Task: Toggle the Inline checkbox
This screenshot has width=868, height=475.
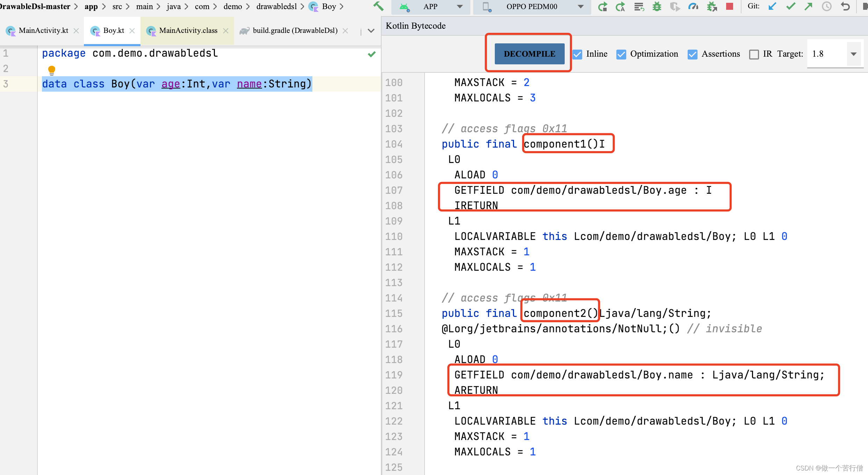Action: (x=578, y=54)
